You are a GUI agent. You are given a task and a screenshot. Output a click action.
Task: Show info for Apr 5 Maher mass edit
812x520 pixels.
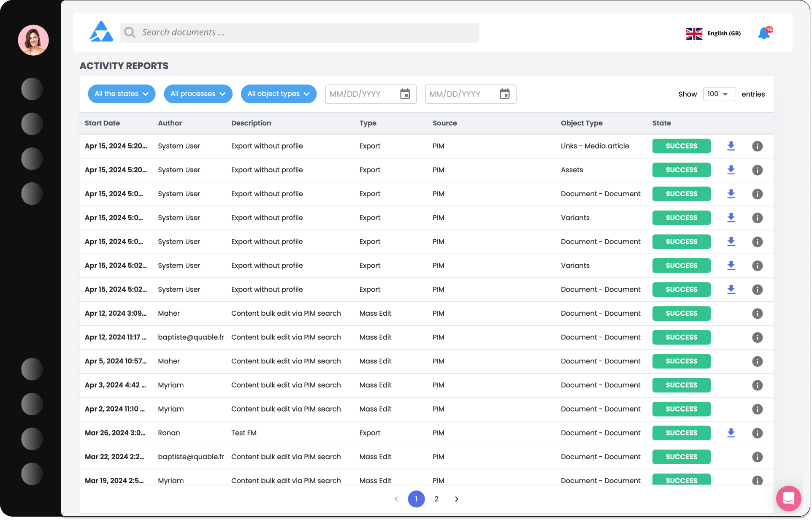pos(757,361)
